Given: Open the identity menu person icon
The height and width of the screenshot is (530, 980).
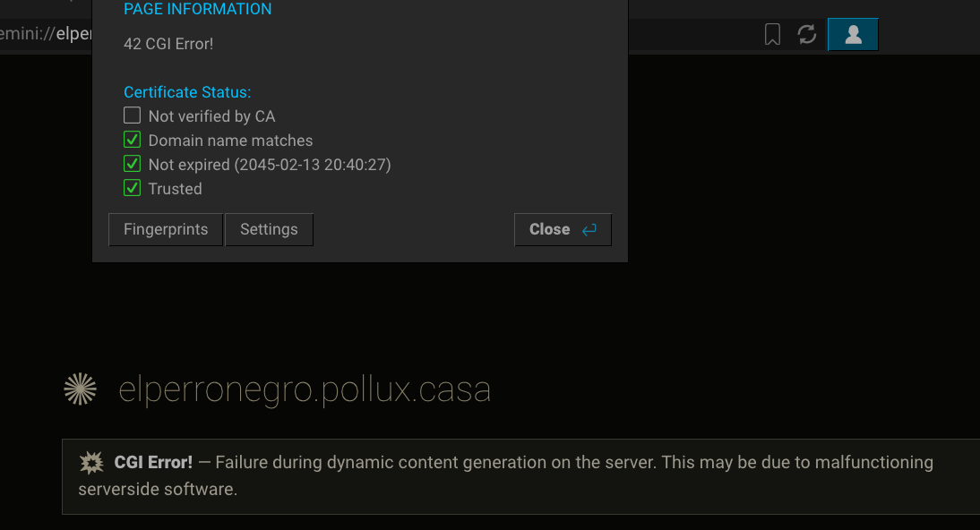Looking at the screenshot, I should [853, 34].
